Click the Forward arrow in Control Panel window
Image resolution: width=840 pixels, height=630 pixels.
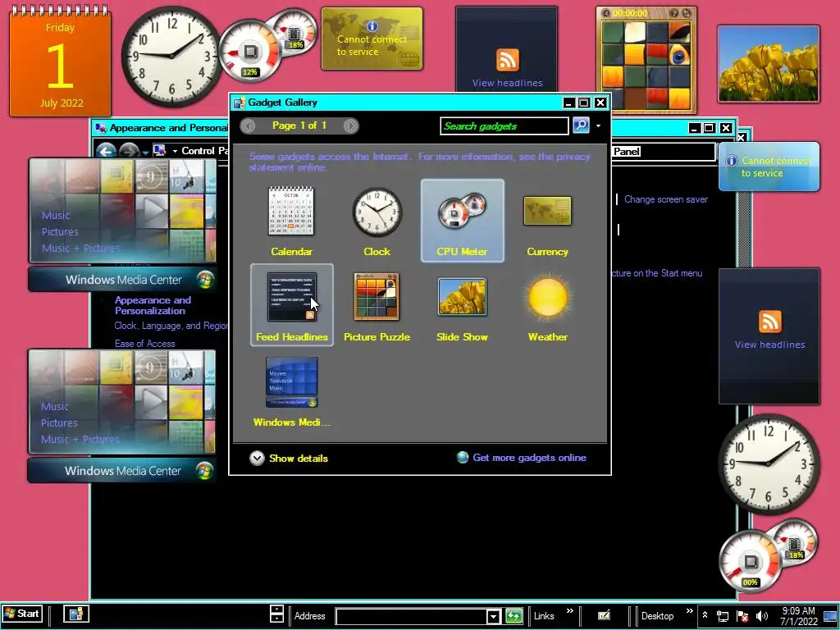click(x=129, y=151)
